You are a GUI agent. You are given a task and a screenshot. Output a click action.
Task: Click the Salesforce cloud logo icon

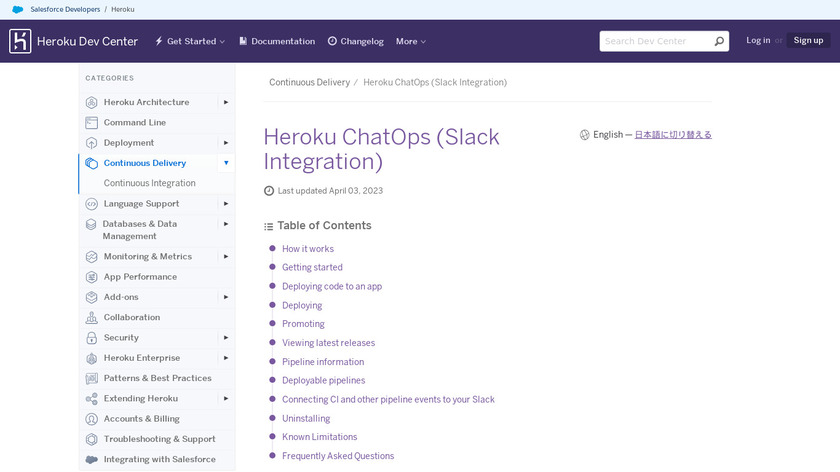click(18, 9)
